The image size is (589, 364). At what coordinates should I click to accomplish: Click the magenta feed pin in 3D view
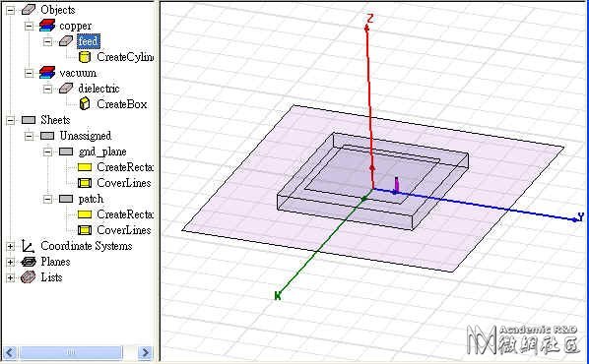[x=396, y=185]
